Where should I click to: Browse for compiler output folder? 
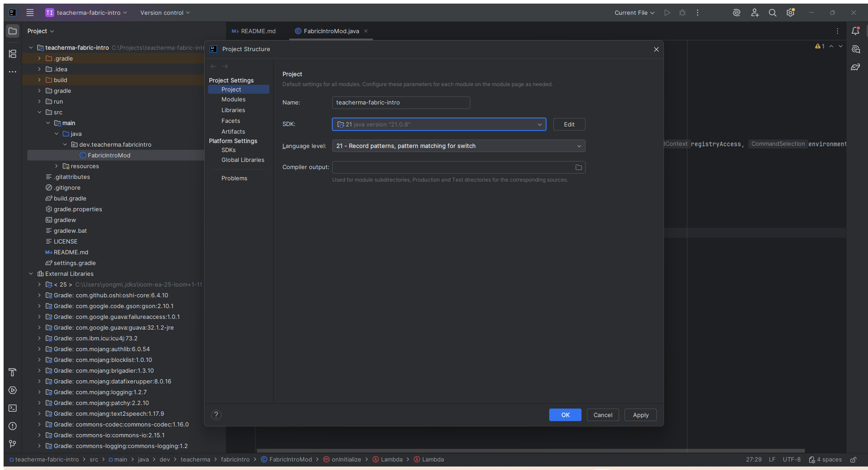[579, 167]
